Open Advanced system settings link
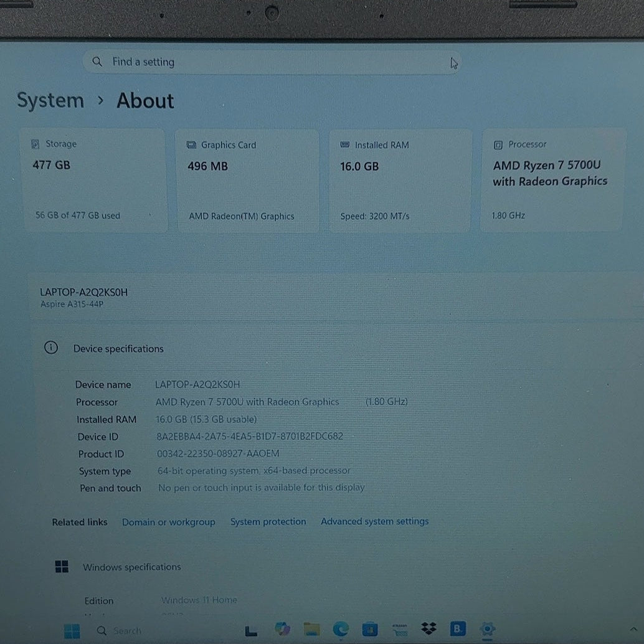644x644 pixels. point(374,521)
